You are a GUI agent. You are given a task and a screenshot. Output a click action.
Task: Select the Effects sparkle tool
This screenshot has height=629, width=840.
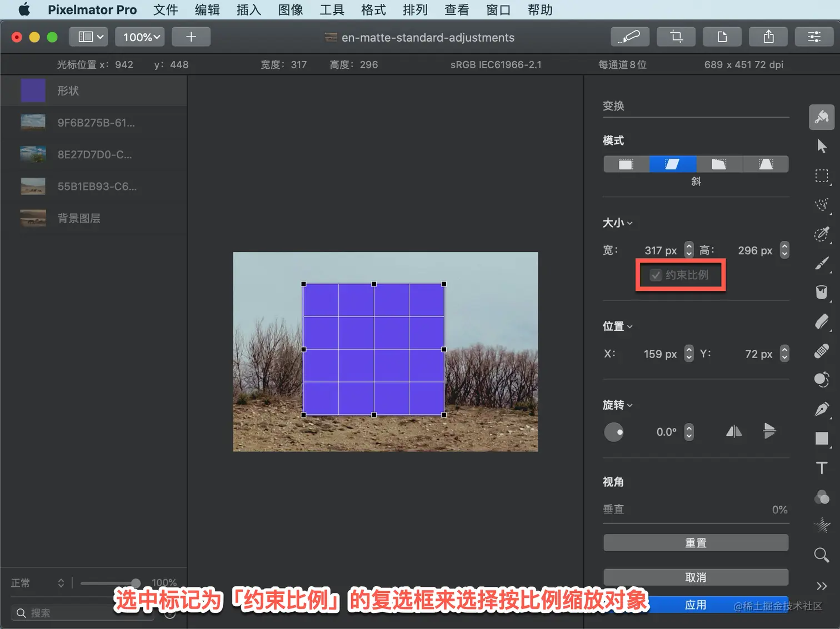tap(822, 526)
